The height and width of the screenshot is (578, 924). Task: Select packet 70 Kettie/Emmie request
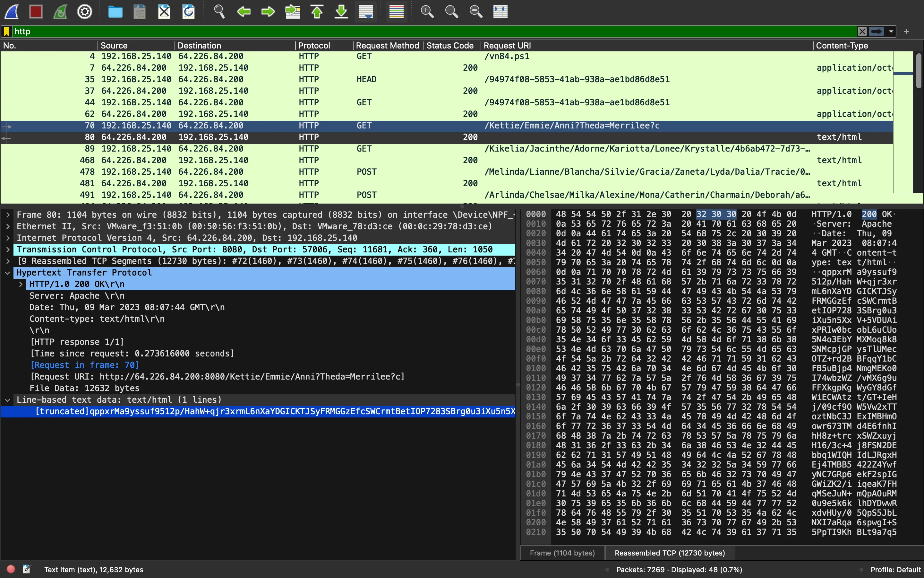click(447, 126)
